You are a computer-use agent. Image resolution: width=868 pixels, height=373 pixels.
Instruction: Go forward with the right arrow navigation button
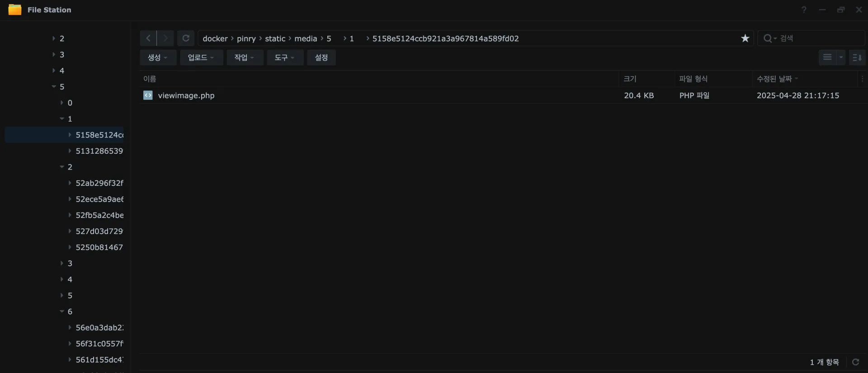pyautogui.click(x=165, y=38)
